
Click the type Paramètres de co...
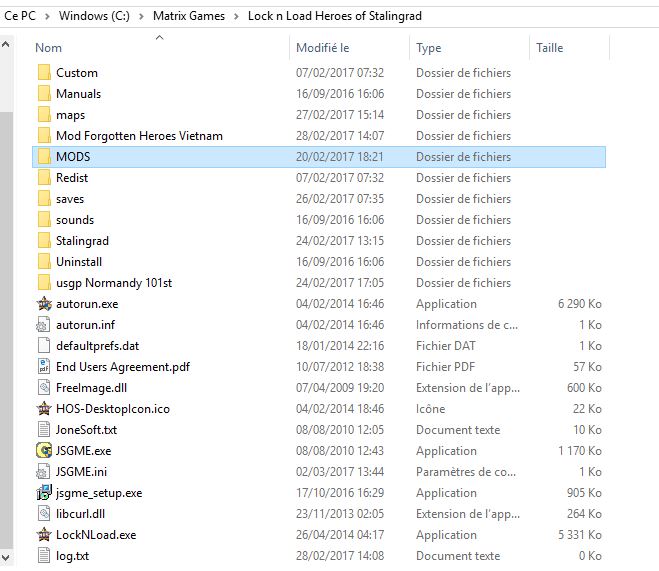point(466,472)
